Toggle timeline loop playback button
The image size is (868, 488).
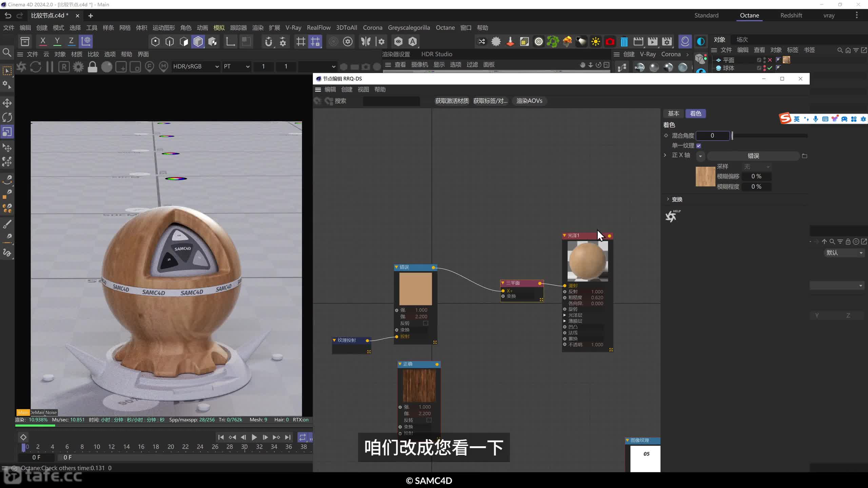(x=302, y=437)
